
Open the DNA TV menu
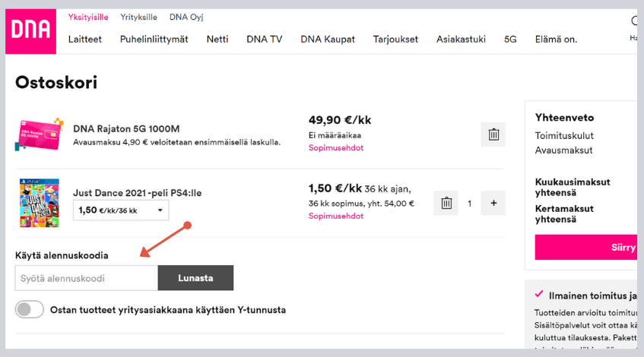pos(264,39)
